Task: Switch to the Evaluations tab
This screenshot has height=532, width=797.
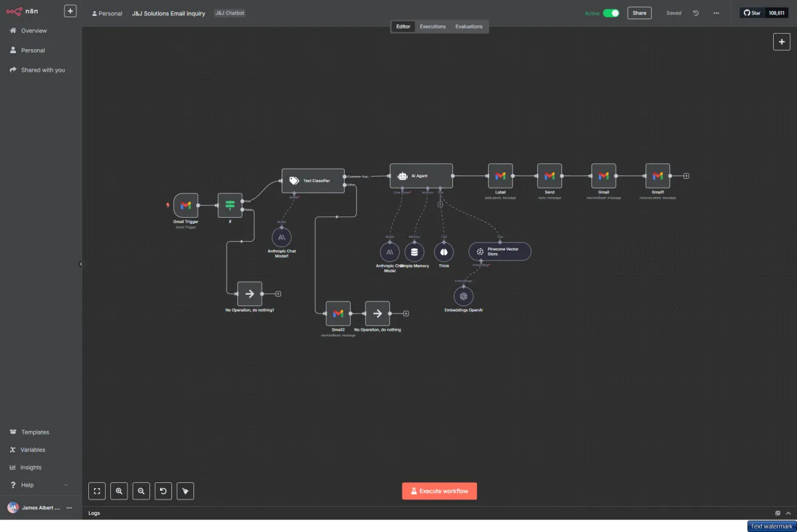Action: pyautogui.click(x=469, y=27)
